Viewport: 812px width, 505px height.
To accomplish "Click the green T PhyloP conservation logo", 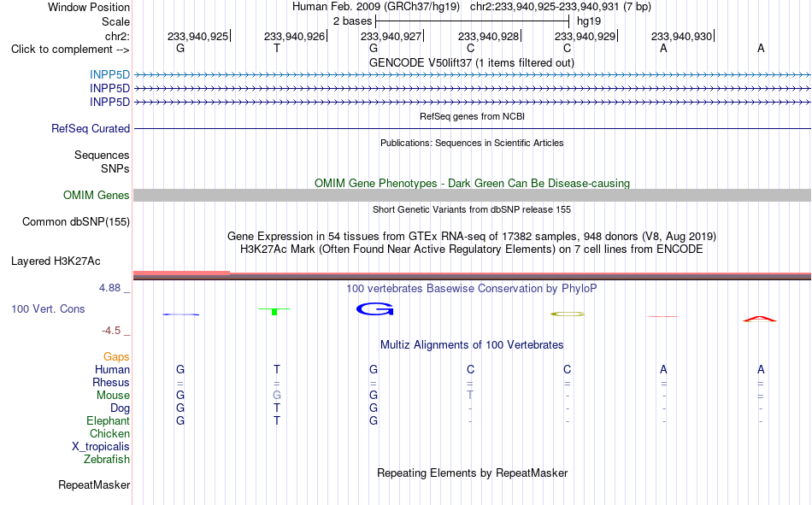I will [x=274, y=311].
